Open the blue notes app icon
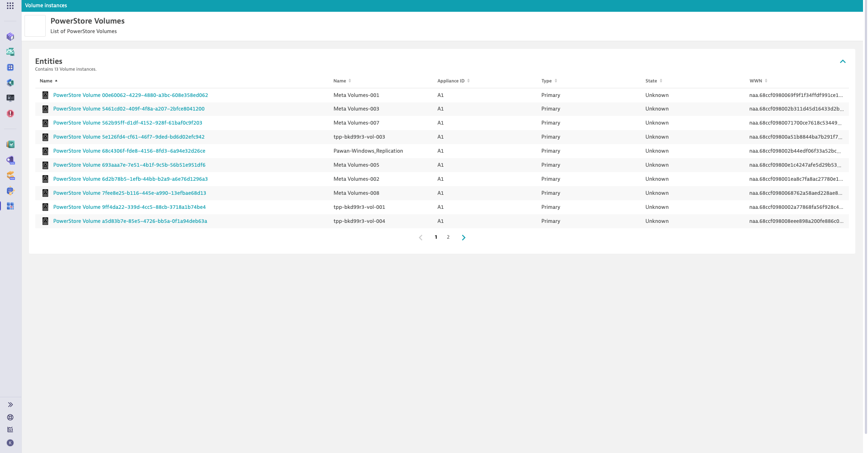Image resolution: width=868 pixels, height=453 pixels. [x=10, y=191]
